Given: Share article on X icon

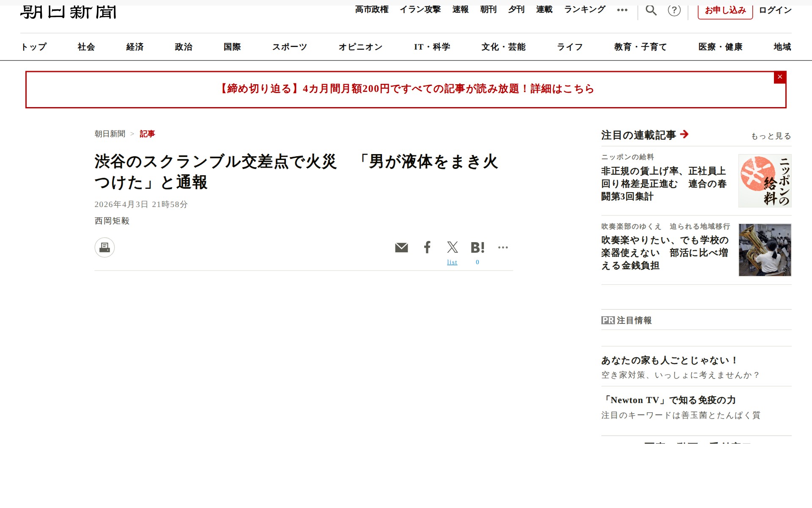Looking at the screenshot, I should pos(452,247).
